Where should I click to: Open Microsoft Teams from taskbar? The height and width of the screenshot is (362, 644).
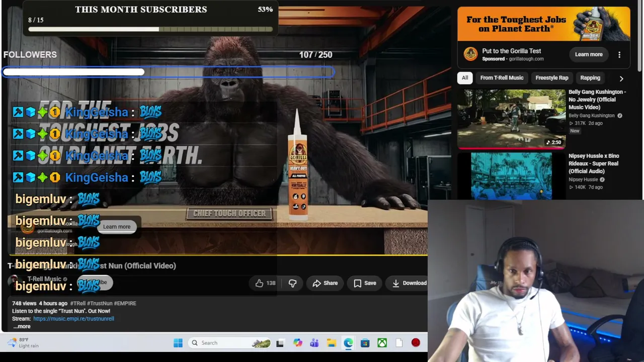click(314, 343)
